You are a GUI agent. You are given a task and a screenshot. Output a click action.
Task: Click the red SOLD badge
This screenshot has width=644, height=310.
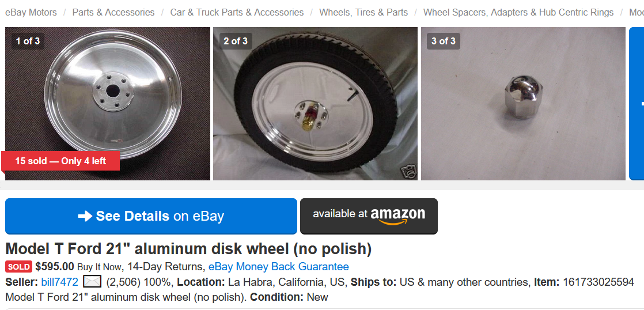[18, 267]
